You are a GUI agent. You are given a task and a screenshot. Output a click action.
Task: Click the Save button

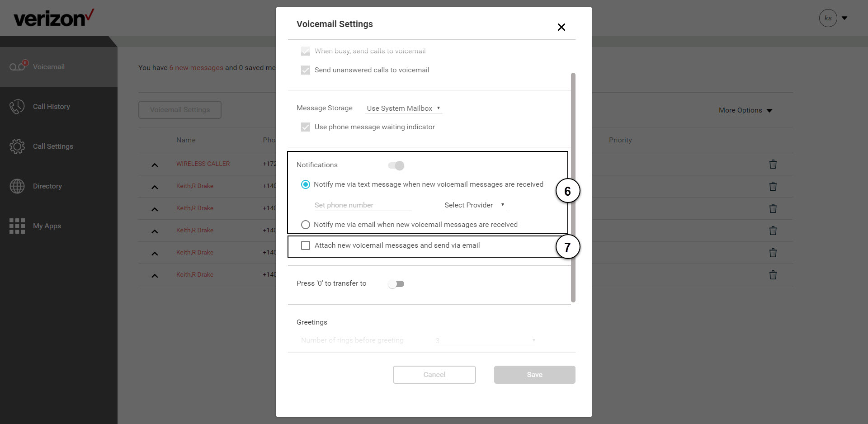pyautogui.click(x=535, y=375)
